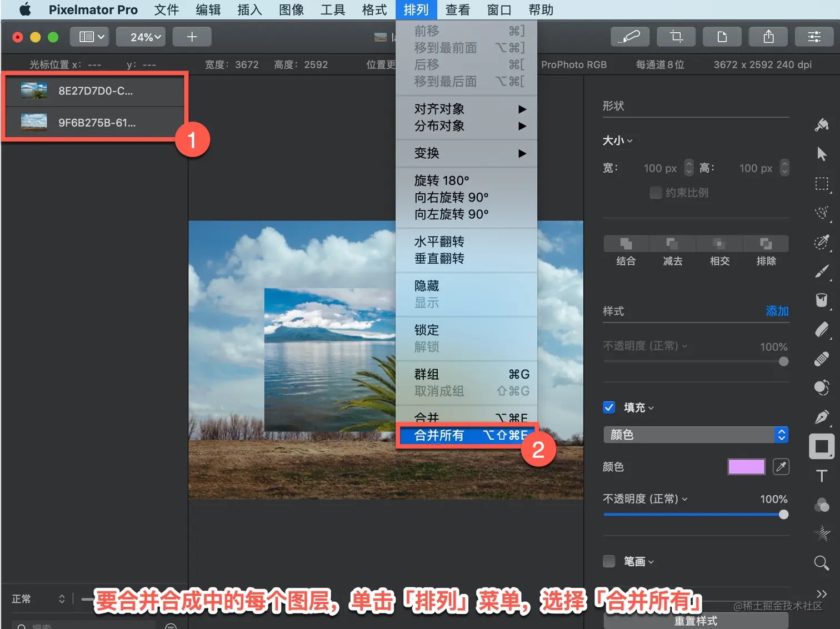
Task: Select the pen tool
Action: (x=822, y=417)
